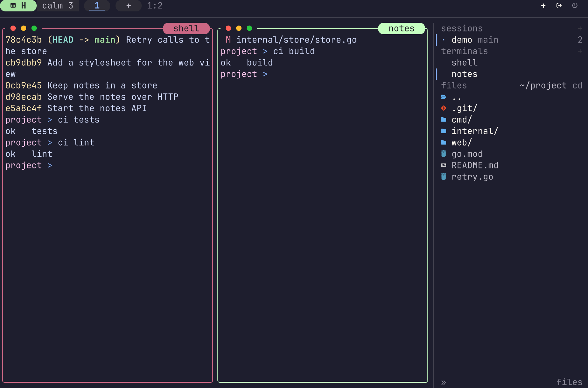Screen dimensions: 588x388
Task: Close the shell pane with red dot
Action: pos(13,28)
